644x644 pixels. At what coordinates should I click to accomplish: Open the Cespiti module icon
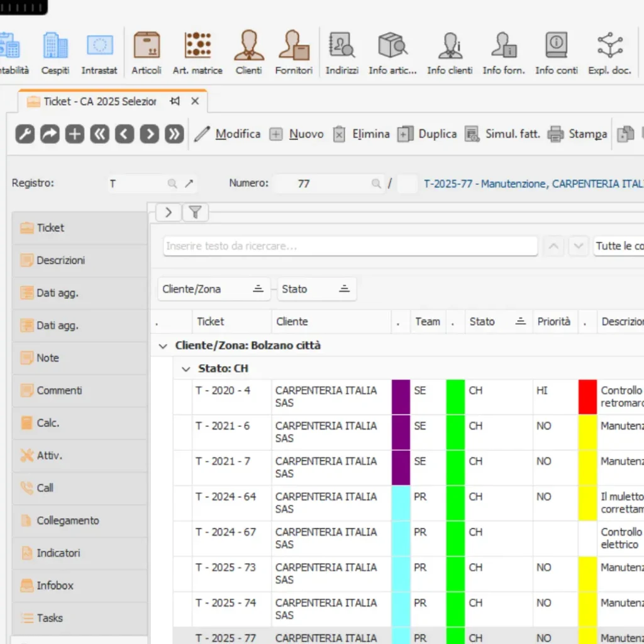click(x=55, y=53)
